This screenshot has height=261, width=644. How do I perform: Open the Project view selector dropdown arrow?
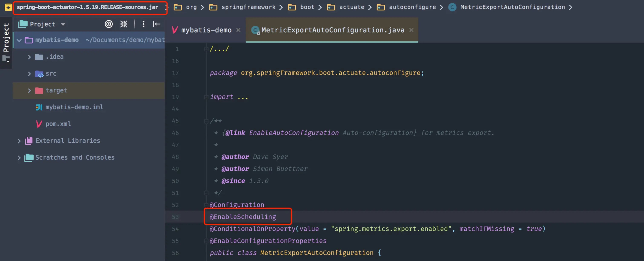coord(63,24)
